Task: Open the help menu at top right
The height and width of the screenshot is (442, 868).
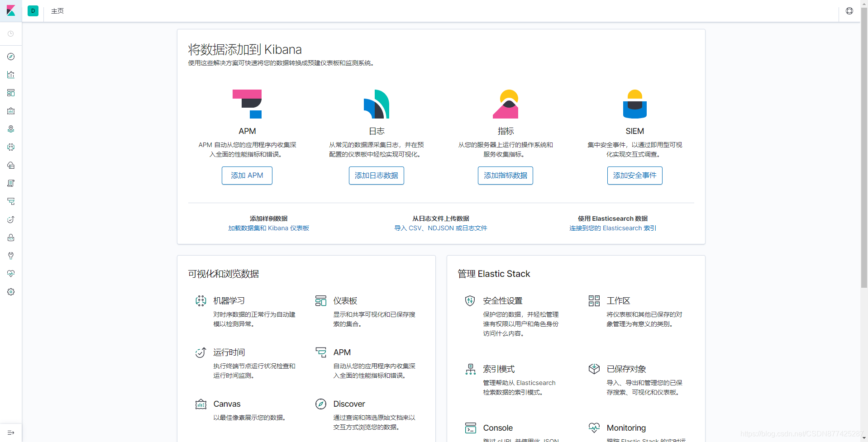Action: [x=849, y=11]
